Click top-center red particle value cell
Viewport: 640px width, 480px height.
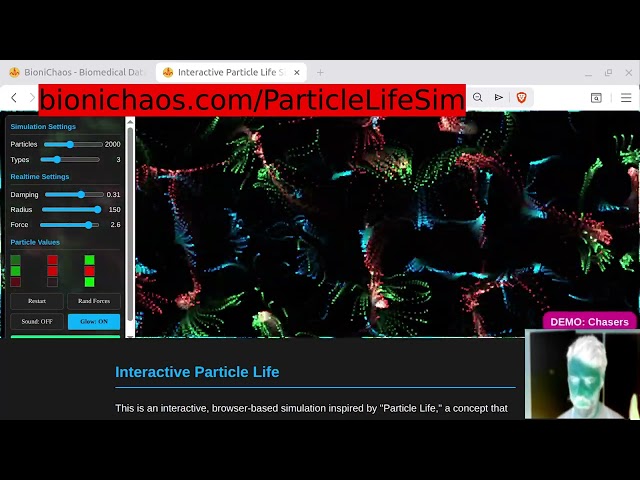pos(52,260)
